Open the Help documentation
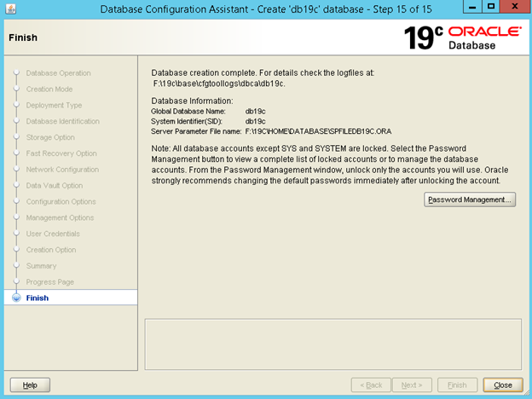The width and height of the screenshot is (532, 399). (30, 385)
